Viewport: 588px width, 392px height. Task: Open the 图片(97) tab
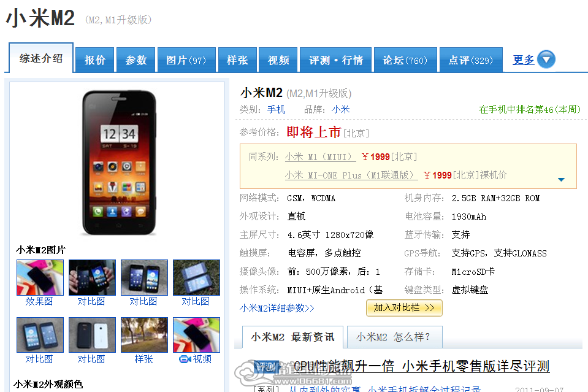click(x=186, y=60)
